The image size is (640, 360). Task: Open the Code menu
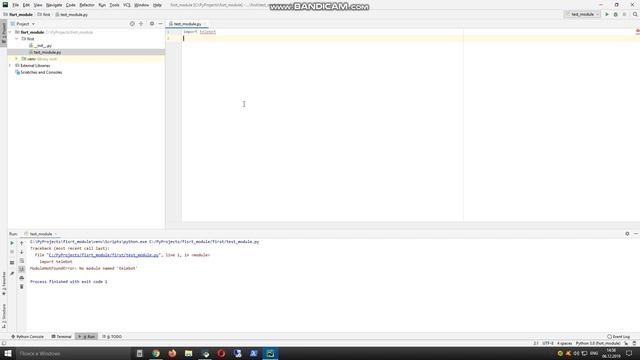[71, 5]
